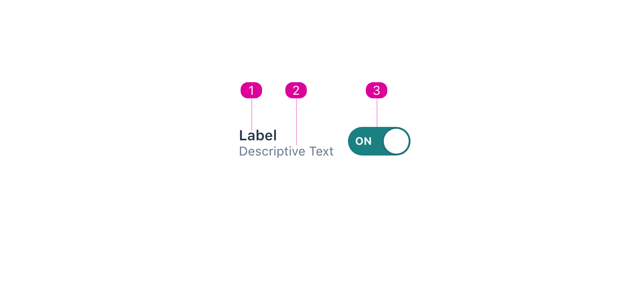Image resolution: width=644 pixels, height=286 pixels.
Task: Select the bold Label text
Action: point(258,135)
